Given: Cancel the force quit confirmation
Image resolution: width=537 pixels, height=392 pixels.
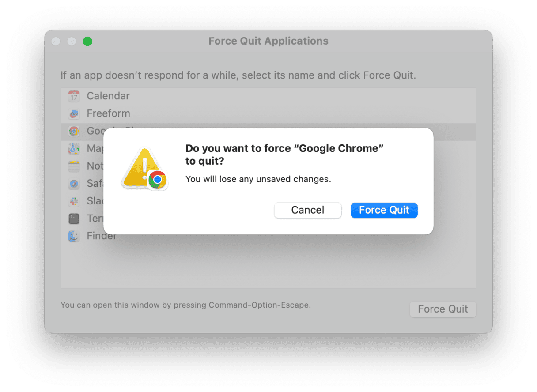Looking at the screenshot, I should 308,210.
